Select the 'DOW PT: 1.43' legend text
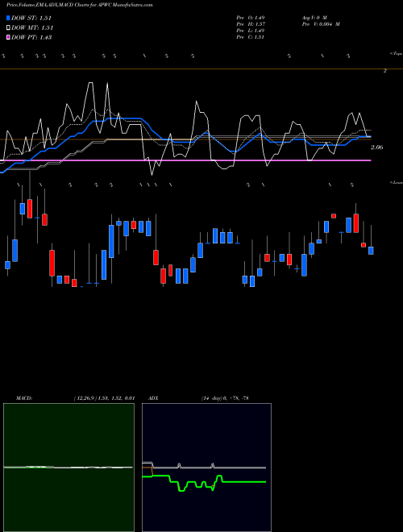The width and height of the screenshot is (403, 532). pyautogui.click(x=31, y=38)
